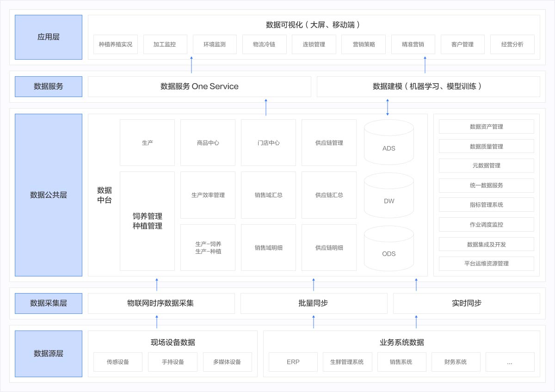Click 平台运维资源管理 item
This screenshot has height=392, width=555.
coord(486,263)
